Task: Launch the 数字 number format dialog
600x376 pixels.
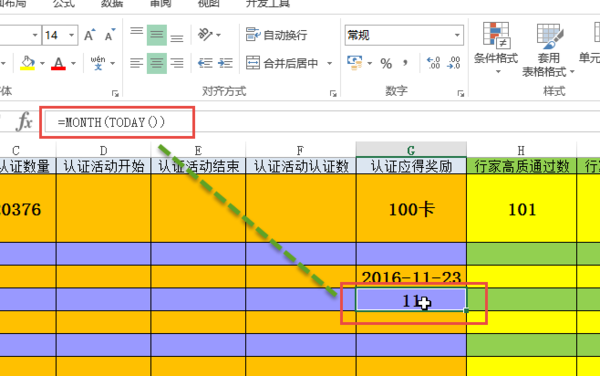Action: click(x=461, y=93)
